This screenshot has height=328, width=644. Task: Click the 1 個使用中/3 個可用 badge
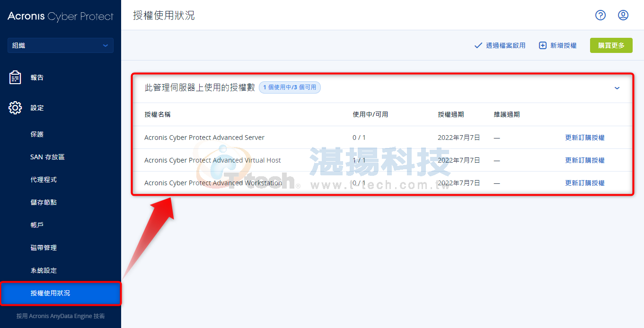(290, 87)
